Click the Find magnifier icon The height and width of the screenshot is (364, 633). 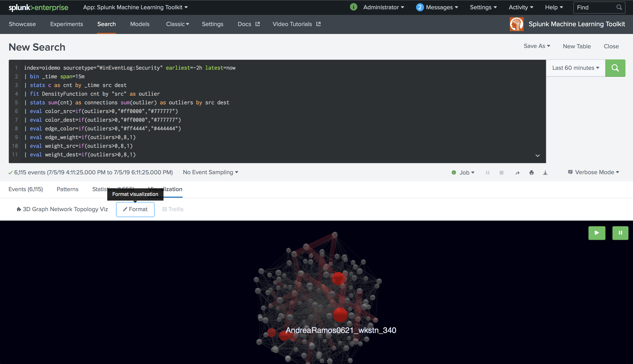tap(619, 7)
